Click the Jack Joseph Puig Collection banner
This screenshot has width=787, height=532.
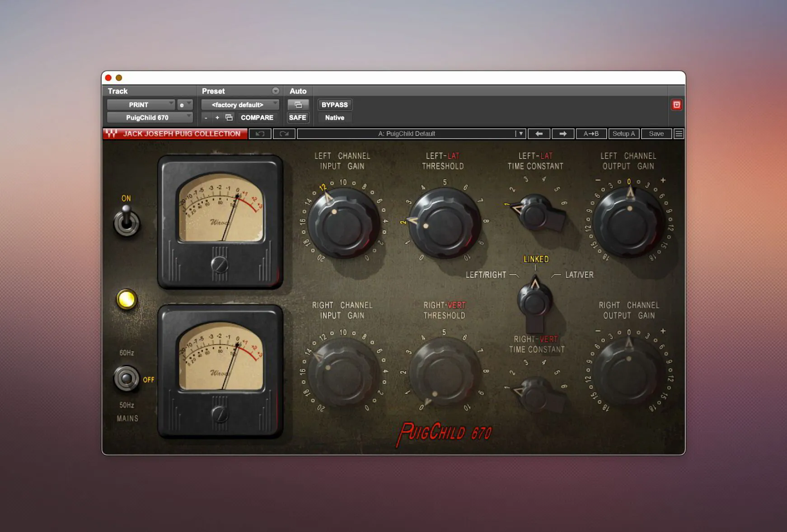175,134
